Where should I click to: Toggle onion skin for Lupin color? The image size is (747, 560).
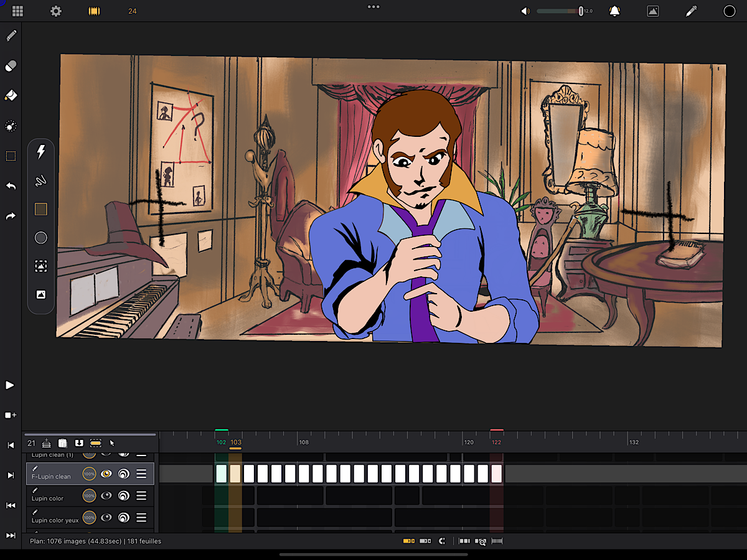coord(124,495)
